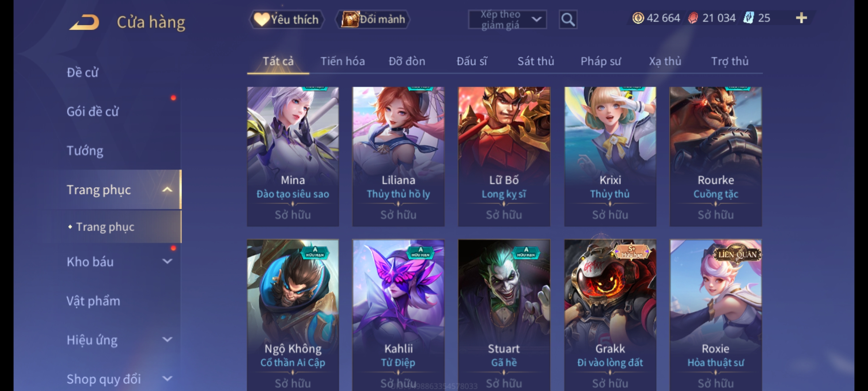Select the Grakk Đi vào lòng đất skin
Viewport: 868px width, 391px height.
point(610,315)
